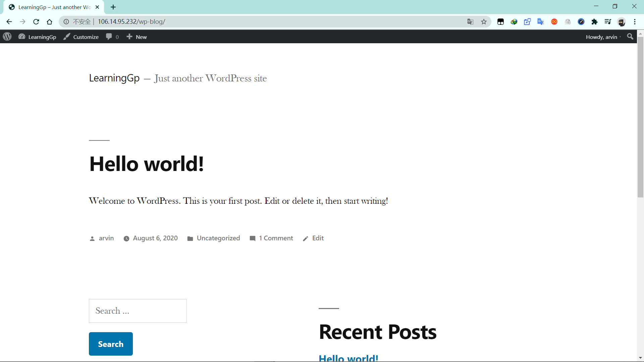Click the New content plus button
The image size is (644, 362).
[137, 37]
